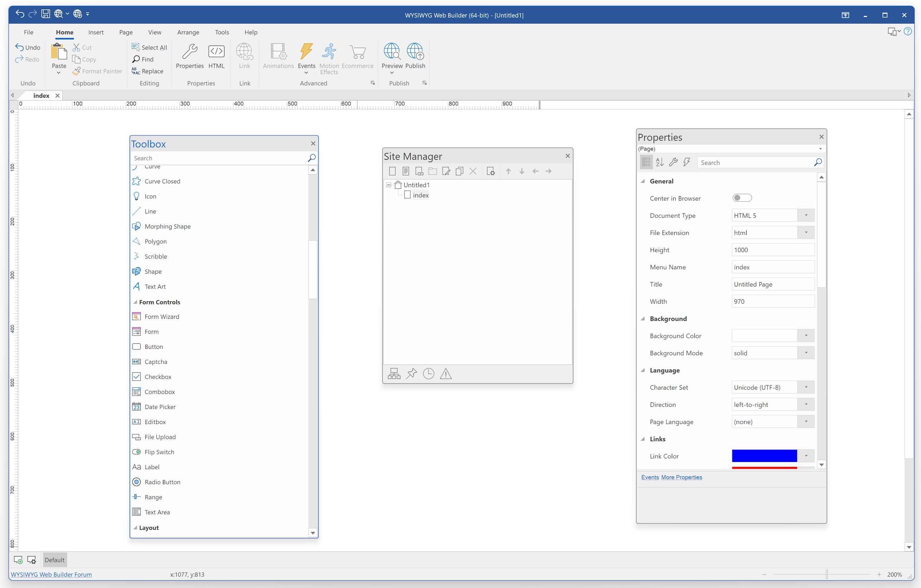Add new page in Site Manager toolbar
Image resolution: width=921 pixels, height=588 pixels.
[392, 172]
